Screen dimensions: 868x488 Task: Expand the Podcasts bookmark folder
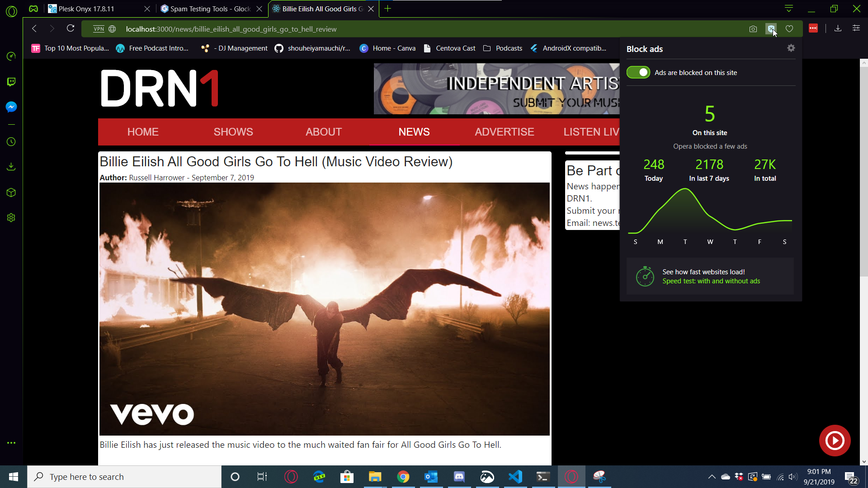click(x=503, y=48)
